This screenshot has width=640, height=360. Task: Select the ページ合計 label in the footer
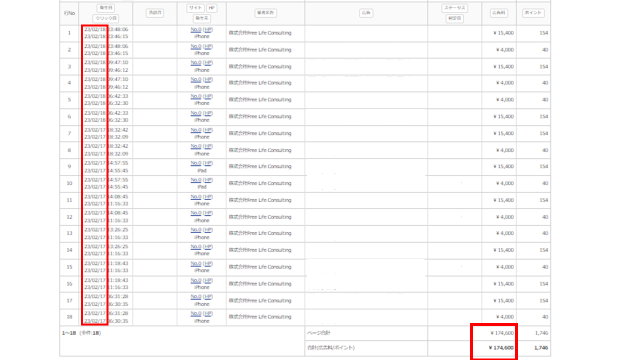[319, 333]
